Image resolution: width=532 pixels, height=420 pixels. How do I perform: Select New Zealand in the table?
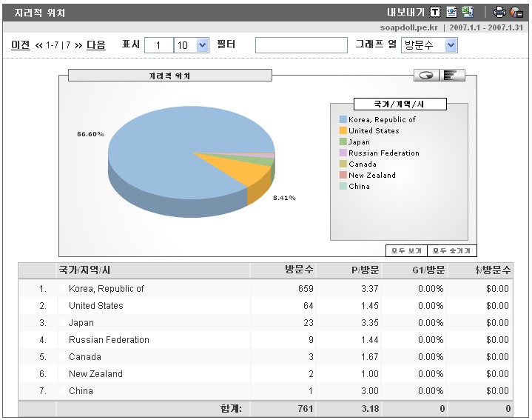coord(95,373)
